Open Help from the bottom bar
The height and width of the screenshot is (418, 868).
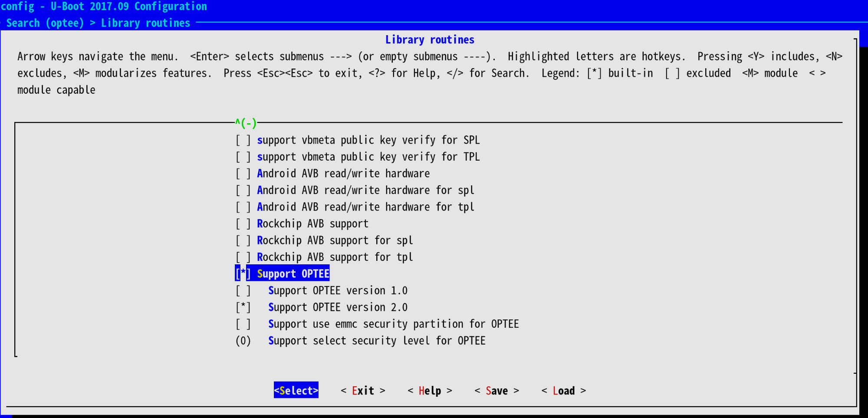430,391
